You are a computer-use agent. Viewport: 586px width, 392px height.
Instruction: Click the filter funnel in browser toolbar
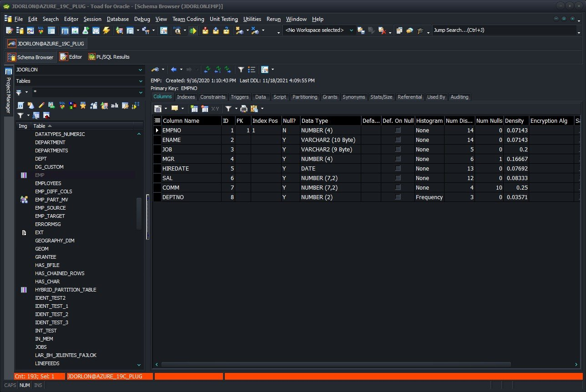coord(241,70)
